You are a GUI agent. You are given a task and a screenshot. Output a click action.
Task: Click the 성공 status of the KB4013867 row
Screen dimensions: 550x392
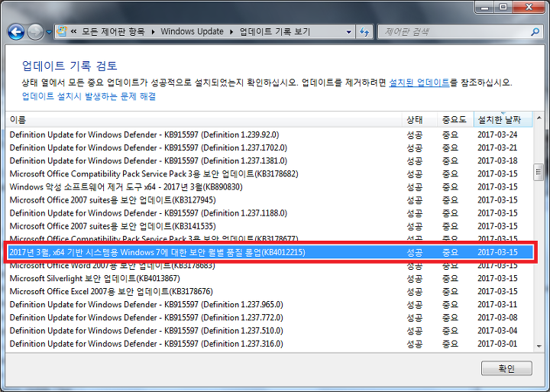point(415,279)
